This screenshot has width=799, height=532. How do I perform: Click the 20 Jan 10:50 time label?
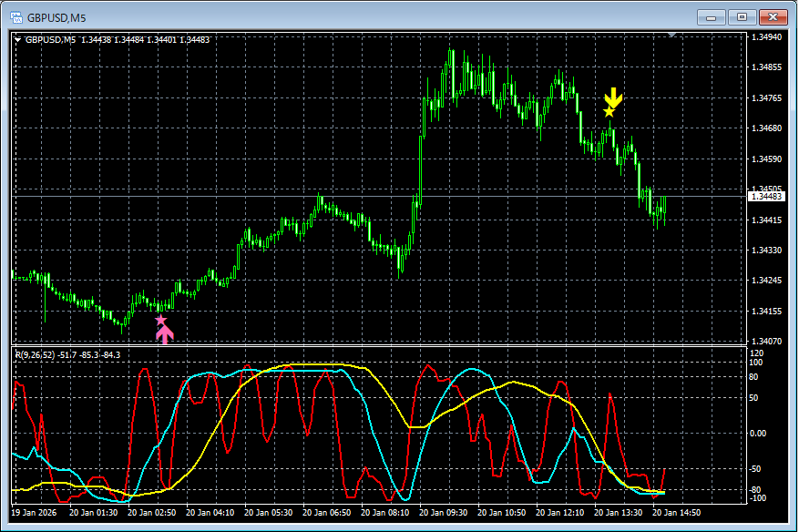[502, 513]
